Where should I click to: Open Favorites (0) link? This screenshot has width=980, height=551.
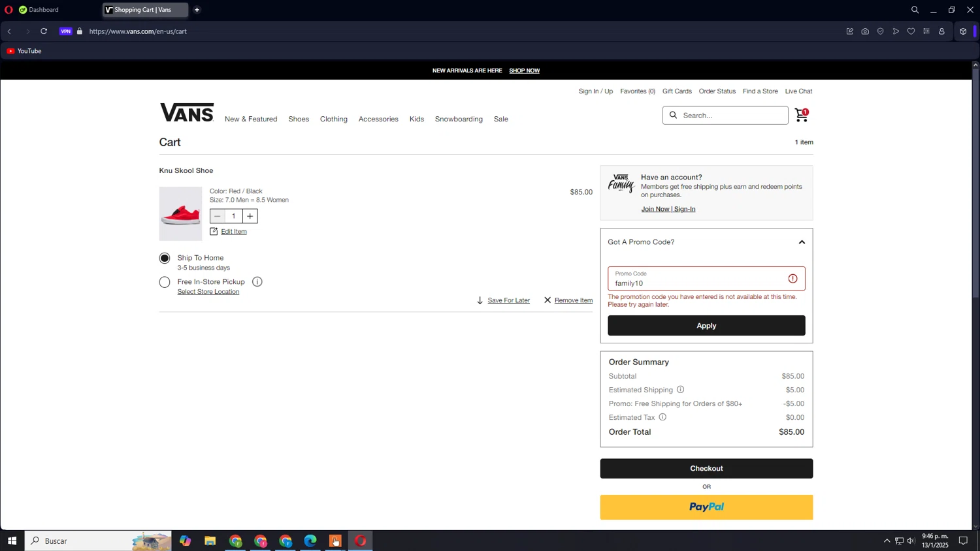(x=638, y=91)
